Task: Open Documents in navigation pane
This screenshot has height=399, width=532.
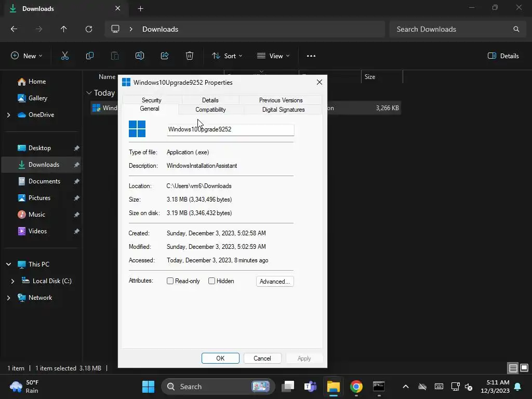Action: click(x=44, y=181)
